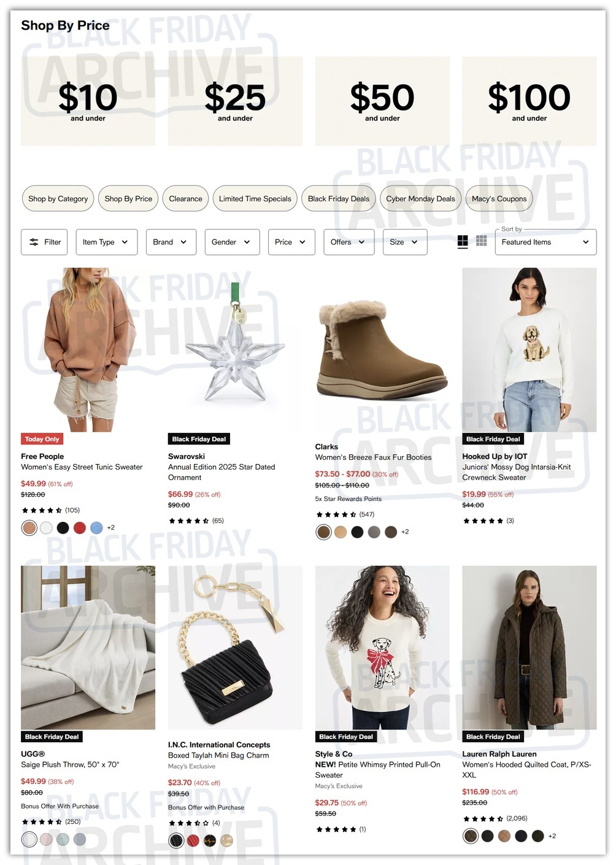Pick the red swatch for Taylah bag charm
This screenshot has width=616, height=865.
tap(193, 840)
